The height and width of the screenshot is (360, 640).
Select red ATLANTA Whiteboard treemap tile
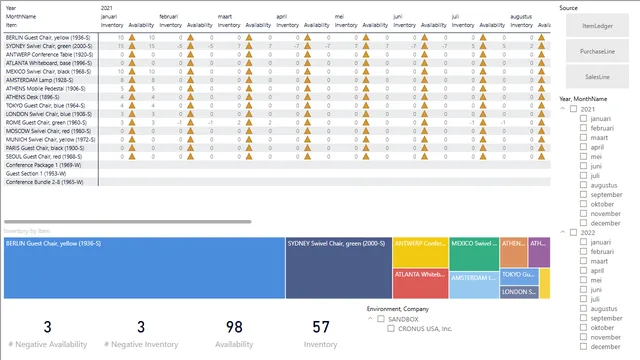click(x=420, y=284)
